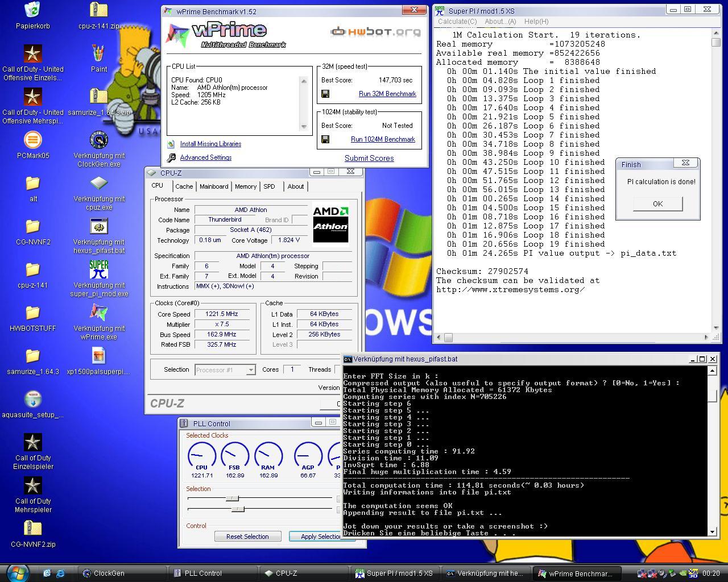This screenshot has width=728, height=582.
Task: Switch to the SPD tab in CPU-Z
Action: 269,186
